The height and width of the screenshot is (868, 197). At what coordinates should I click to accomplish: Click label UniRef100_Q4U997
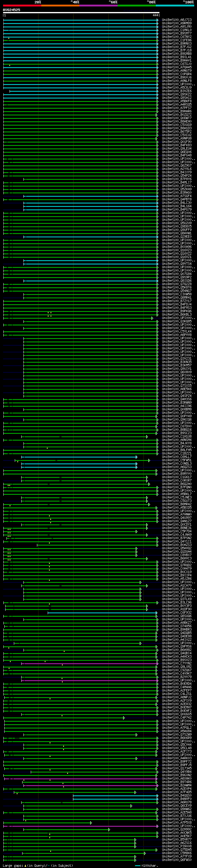point(177,518)
